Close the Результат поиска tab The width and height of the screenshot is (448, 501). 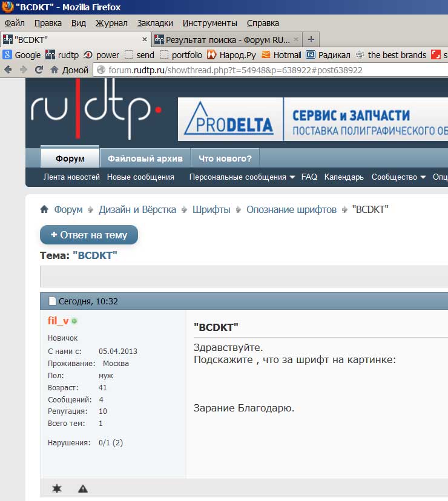point(296,39)
